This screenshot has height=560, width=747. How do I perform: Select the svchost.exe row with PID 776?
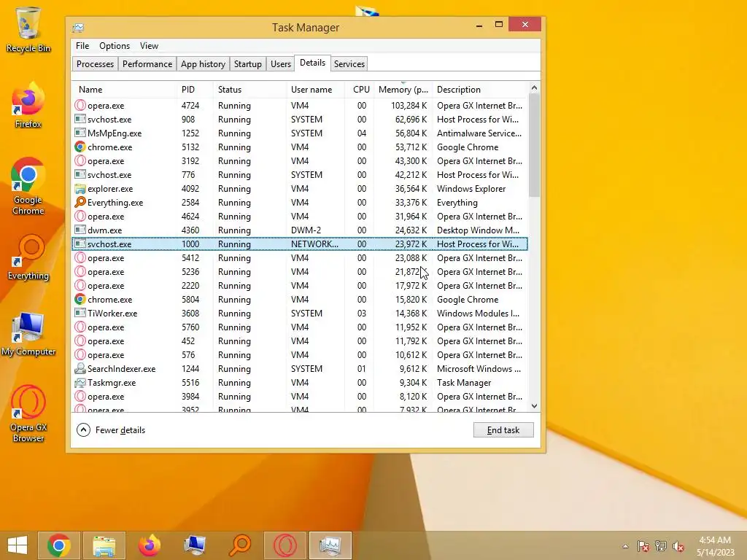coord(300,175)
